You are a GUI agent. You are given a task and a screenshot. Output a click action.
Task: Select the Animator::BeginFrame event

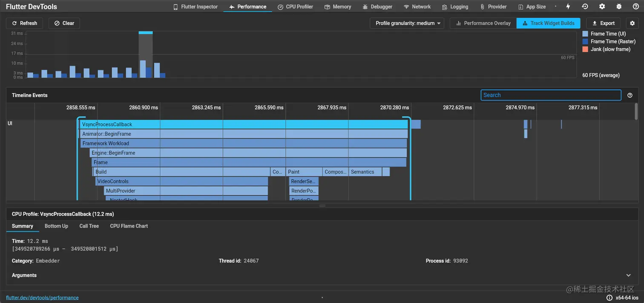coord(244,134)
